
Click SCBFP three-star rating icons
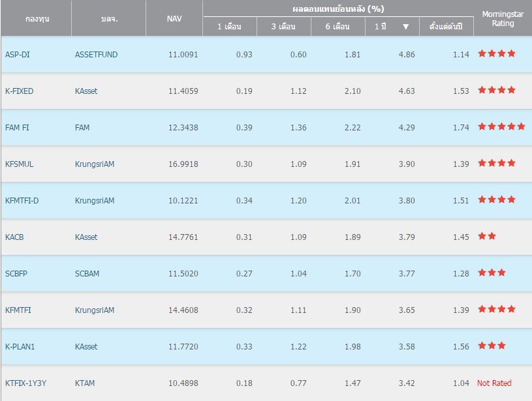[492, 273]
